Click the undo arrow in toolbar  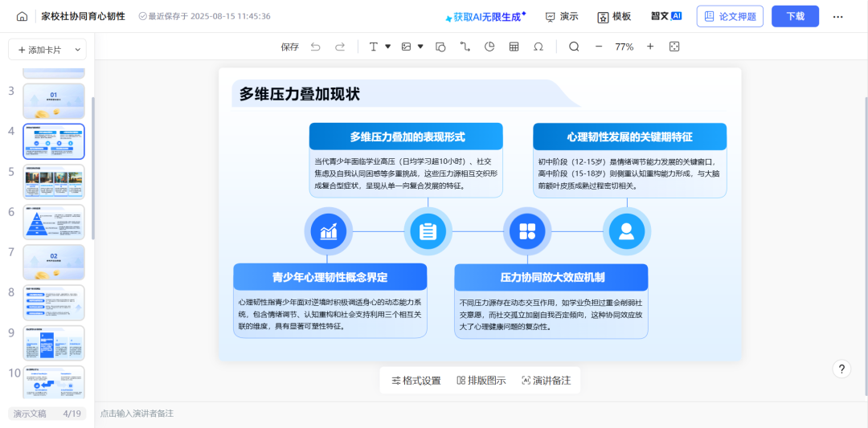pyautogui.click(x=315, y=47)
